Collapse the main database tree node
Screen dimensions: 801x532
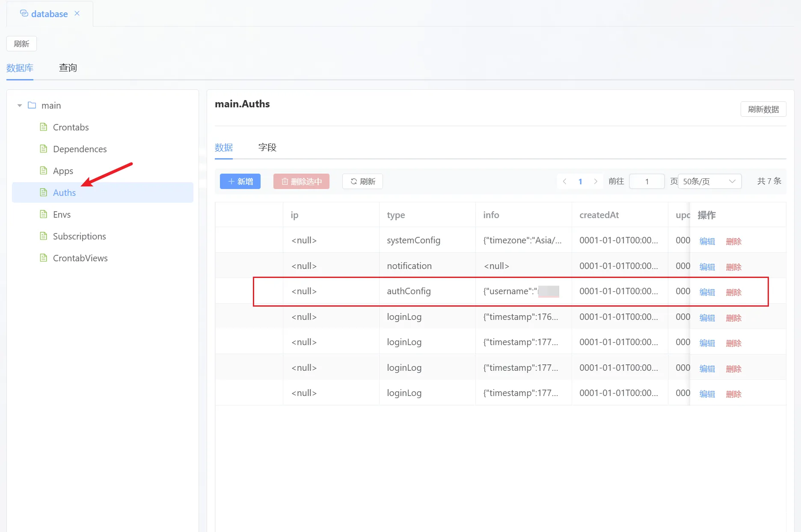click(20, 105)
